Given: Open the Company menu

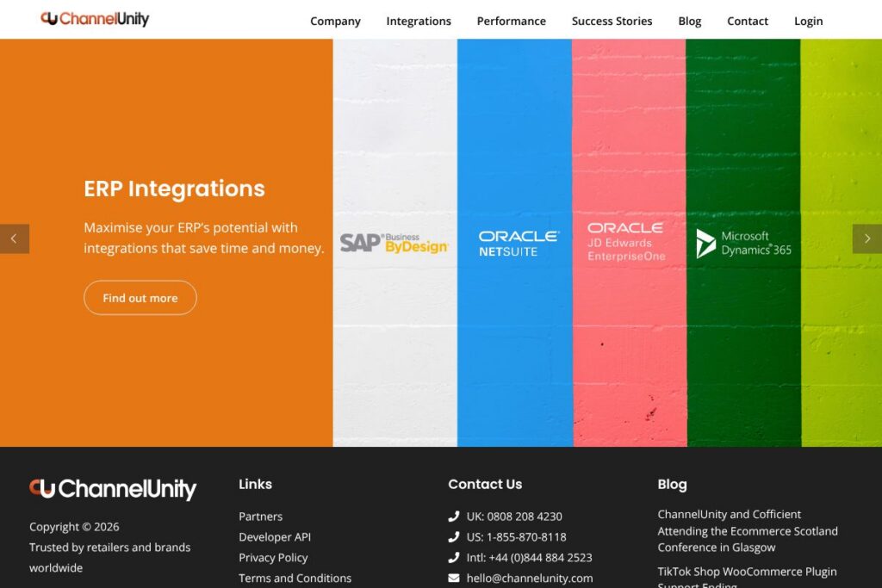Looking at the screenshot, I should 335,21.
